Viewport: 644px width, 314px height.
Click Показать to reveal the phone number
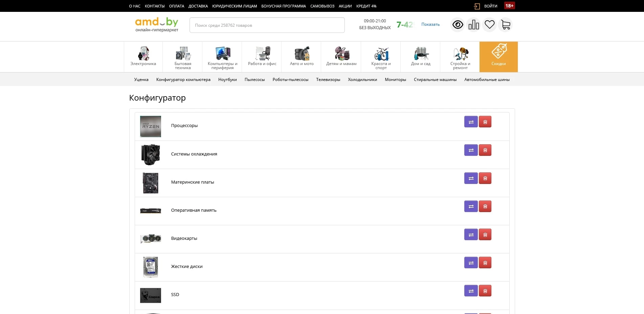430,24
